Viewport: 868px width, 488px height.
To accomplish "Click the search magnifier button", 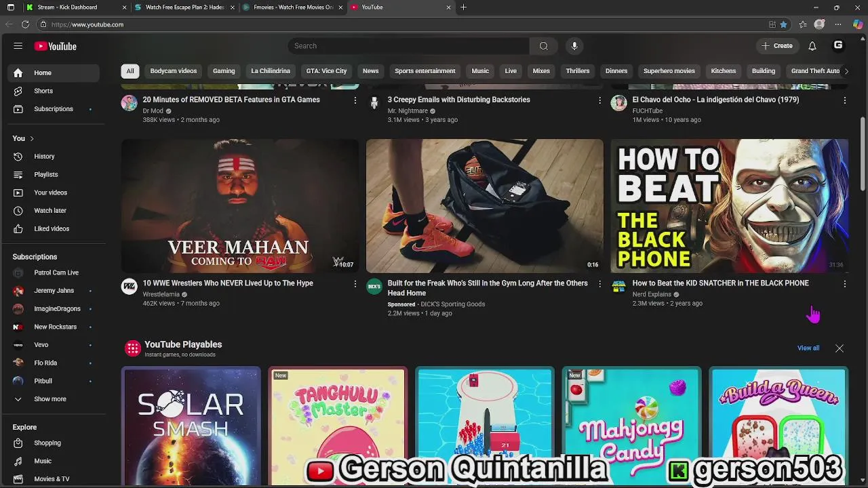I will (543, 46).
